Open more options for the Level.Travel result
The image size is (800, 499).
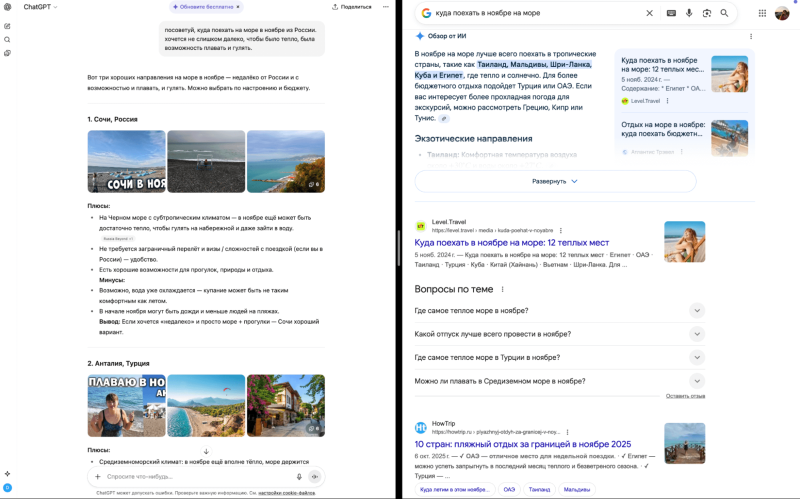pos(561,231)
